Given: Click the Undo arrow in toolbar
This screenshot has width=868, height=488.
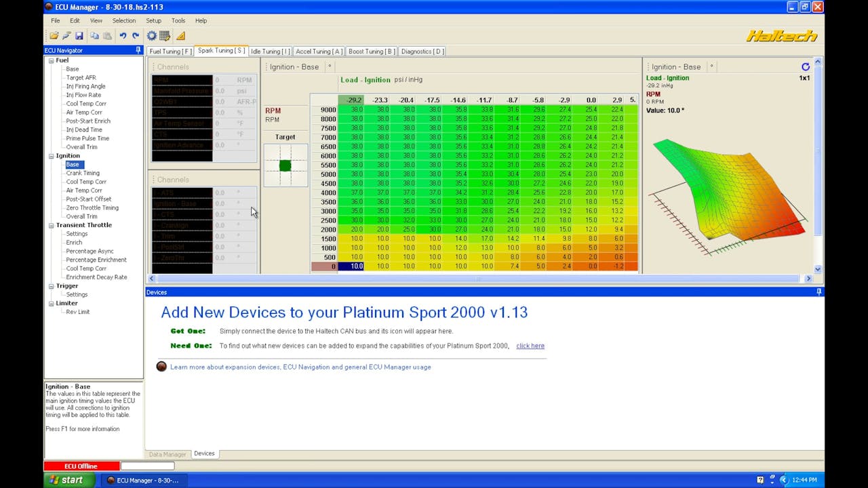Looking at the screenshot, I should click(123, 36).
